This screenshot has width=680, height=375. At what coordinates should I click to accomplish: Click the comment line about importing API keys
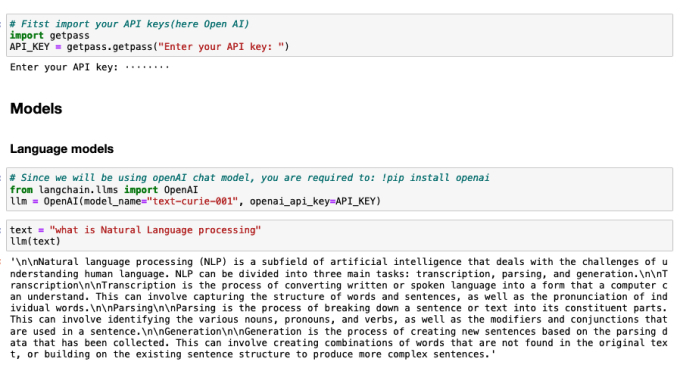tap(129, 24)
